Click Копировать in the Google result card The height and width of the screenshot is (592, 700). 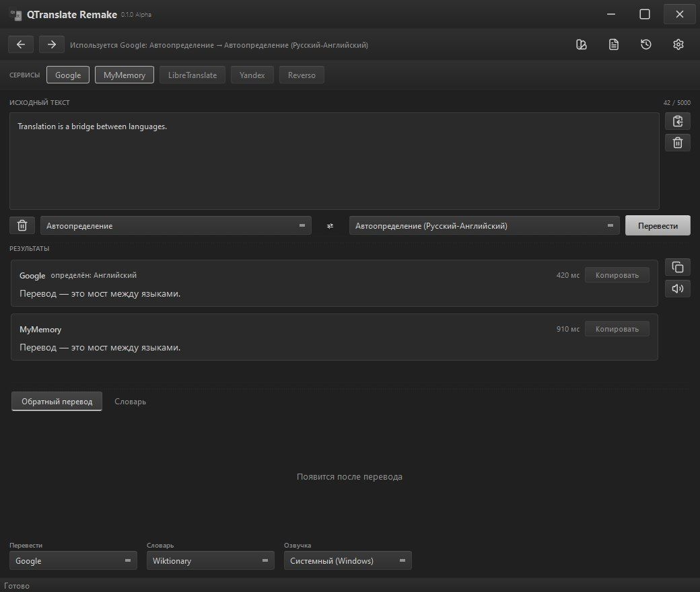pyautogui.click(x=617, y=275)
